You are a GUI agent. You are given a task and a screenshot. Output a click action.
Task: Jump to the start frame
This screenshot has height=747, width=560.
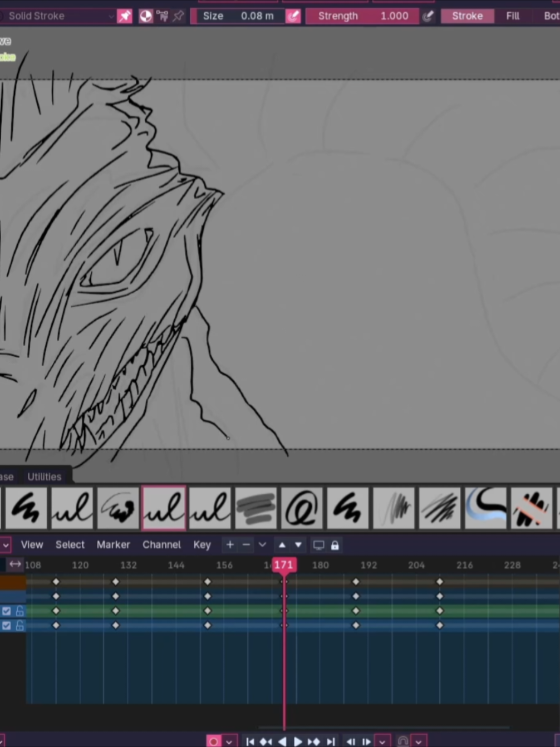(x=250, y=741)
